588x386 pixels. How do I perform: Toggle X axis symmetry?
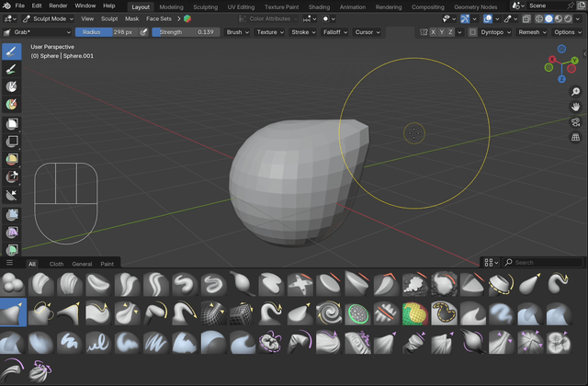pyautogui.click(x=433, y=32)
